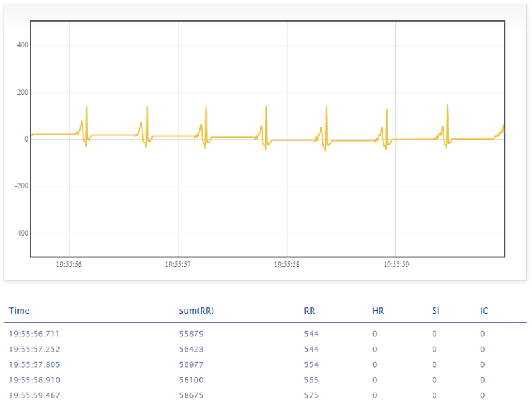Click the RR value 575 in last row
This screenshot has width=532, height=408.
point(312,395)
